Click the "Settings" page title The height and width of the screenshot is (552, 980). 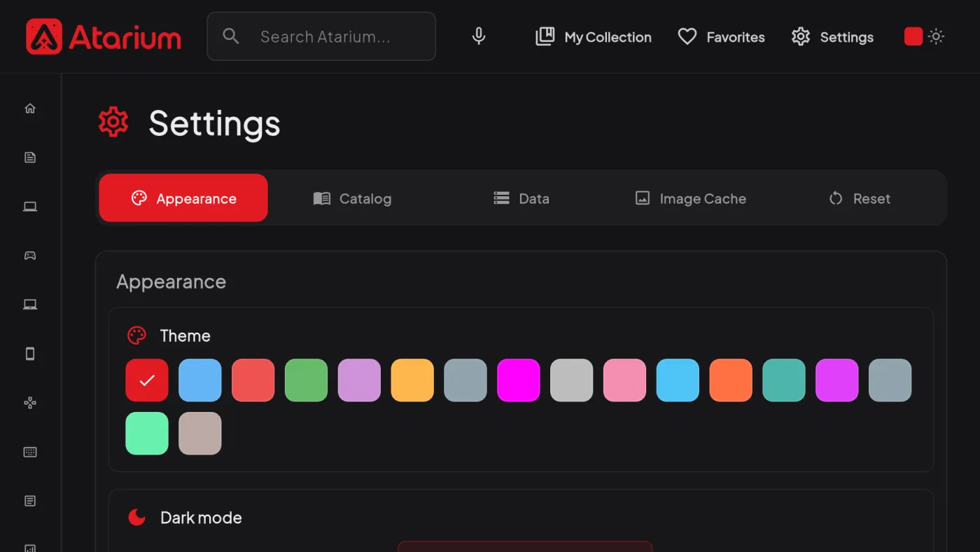click(x=215, y=123)
